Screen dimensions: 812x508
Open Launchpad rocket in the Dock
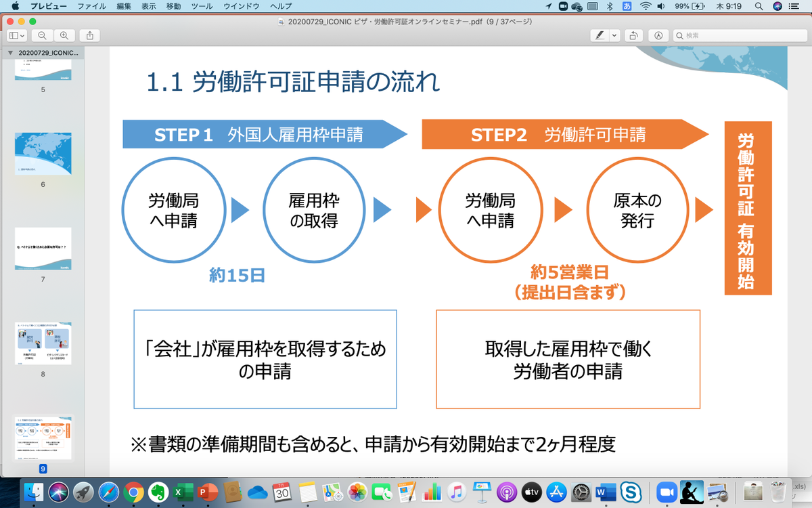click(84, 492)
